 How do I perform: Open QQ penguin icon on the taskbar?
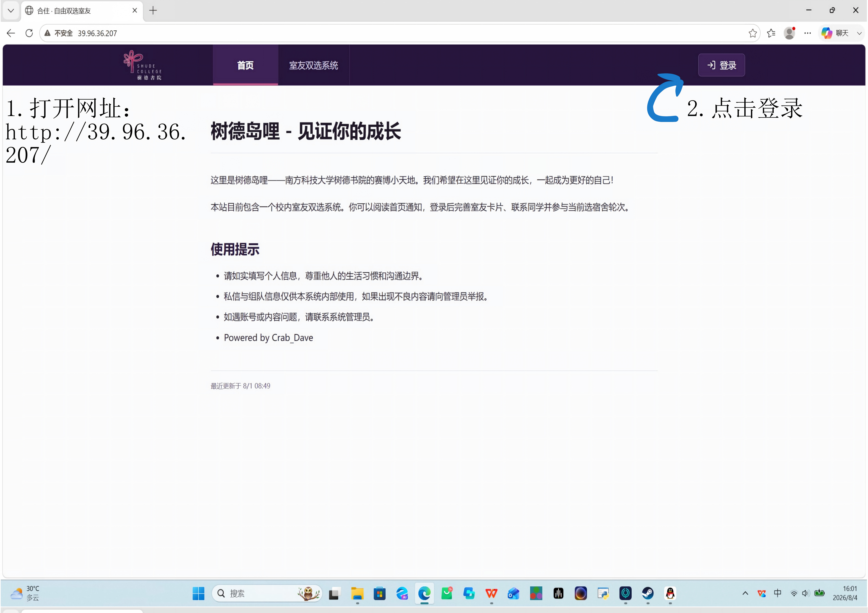670,593
